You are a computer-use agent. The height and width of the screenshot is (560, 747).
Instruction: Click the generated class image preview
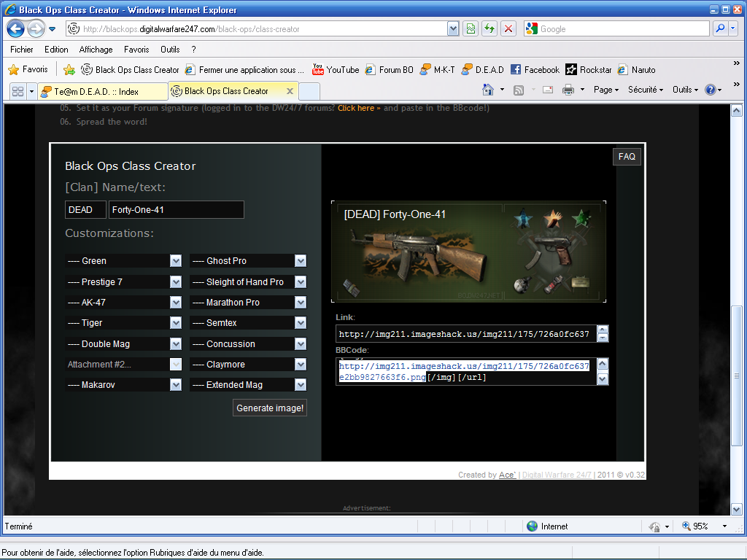tap(469, 252)
